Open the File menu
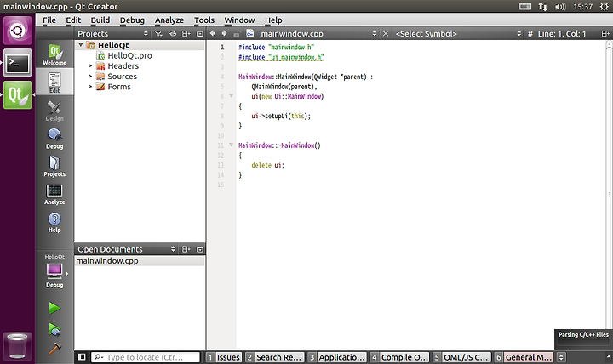Image resolution: width=613 pixels, height=364 pixels. coord(49,20)
